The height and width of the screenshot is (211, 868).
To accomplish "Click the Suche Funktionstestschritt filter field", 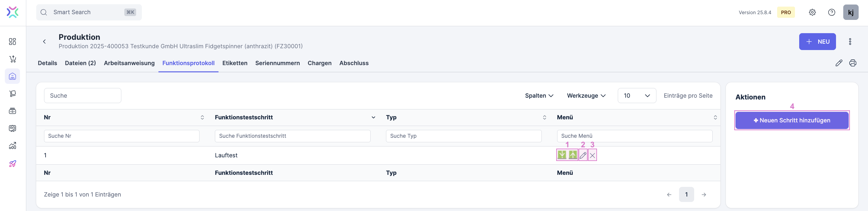I will point(292,136).
